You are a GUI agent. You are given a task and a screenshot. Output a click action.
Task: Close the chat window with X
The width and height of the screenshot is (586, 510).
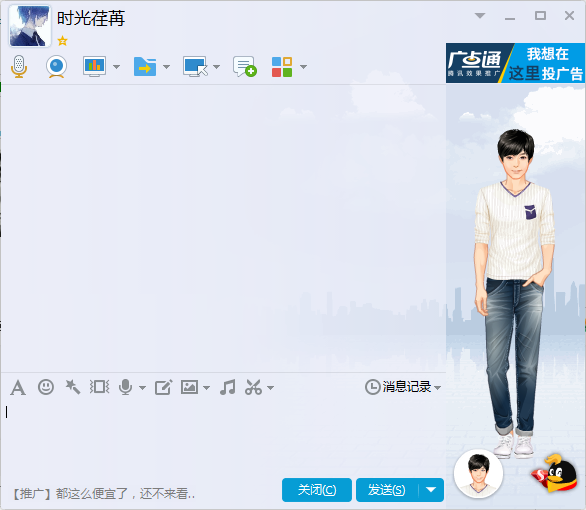click(x=569, y=16)
